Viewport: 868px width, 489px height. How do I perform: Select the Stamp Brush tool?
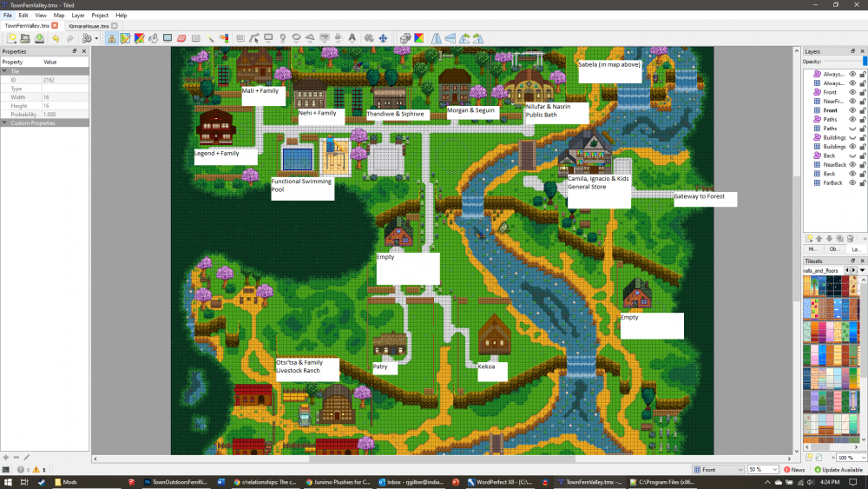(x=111, y=38)
